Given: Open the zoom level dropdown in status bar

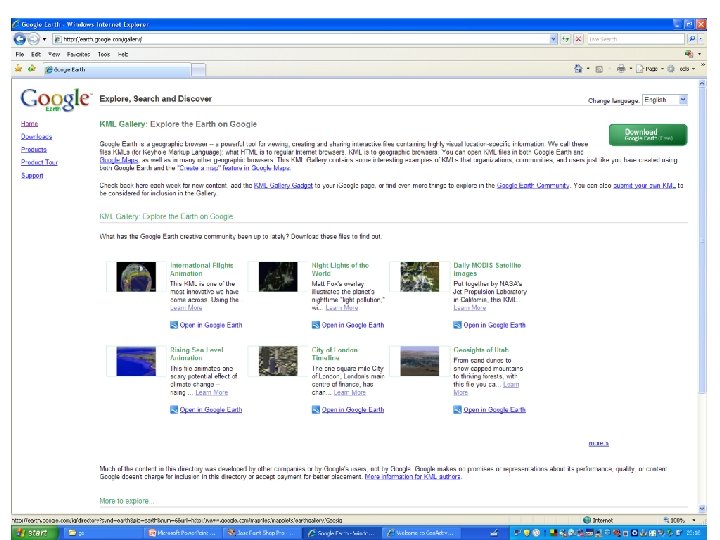Looking at the screenshot, I should tap(694, 520).
